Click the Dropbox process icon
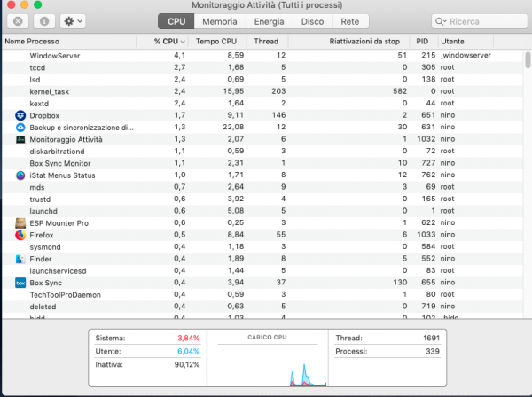 click(20, 115)
